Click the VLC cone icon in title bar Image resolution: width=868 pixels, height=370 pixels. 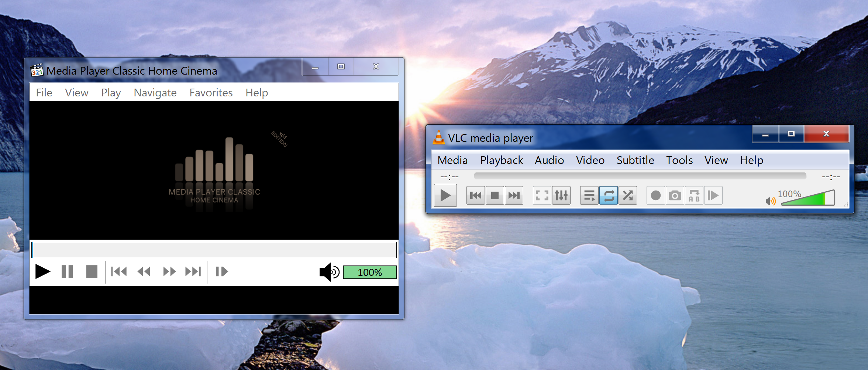(438, 137)
